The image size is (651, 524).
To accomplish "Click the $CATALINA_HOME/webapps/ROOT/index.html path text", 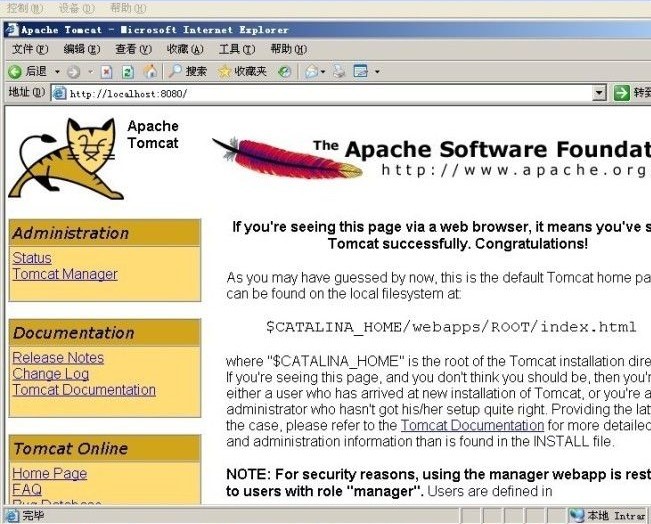I will point(451,327).
